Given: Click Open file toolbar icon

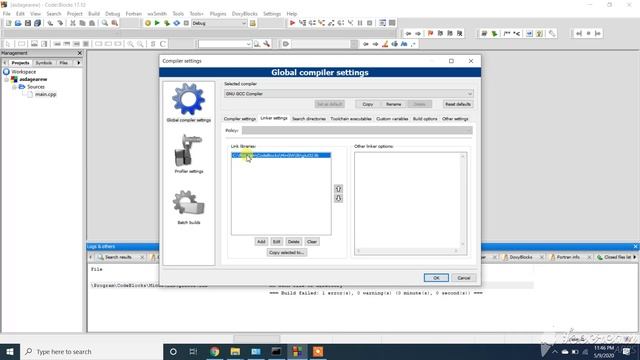Looking at the screenshot, I should [18, 23].
